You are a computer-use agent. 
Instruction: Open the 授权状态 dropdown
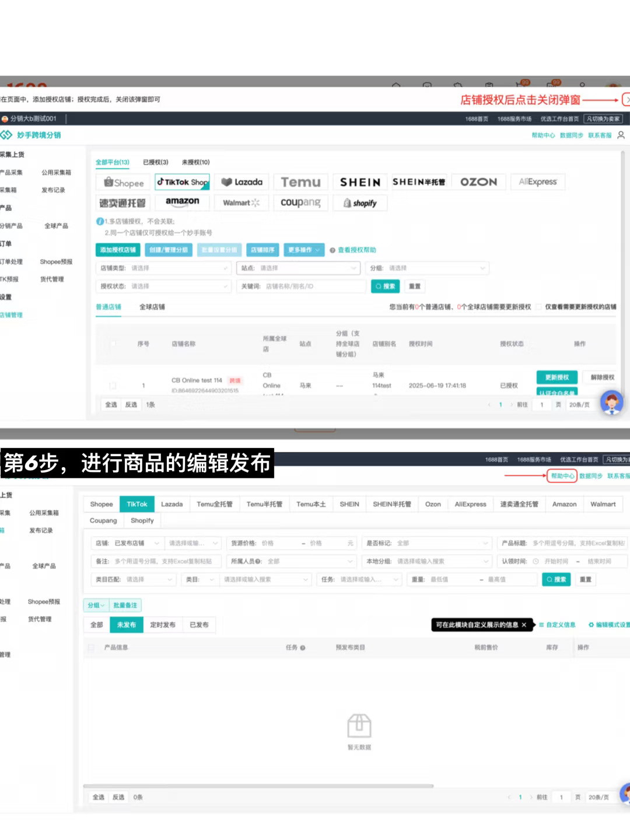point(163,286)
